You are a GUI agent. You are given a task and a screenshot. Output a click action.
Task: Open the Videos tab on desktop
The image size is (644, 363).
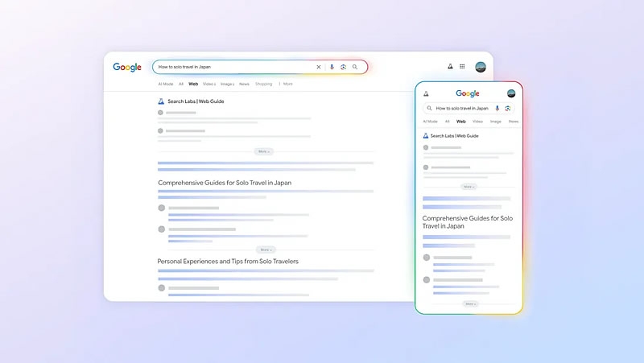click(x=209, y=84)
